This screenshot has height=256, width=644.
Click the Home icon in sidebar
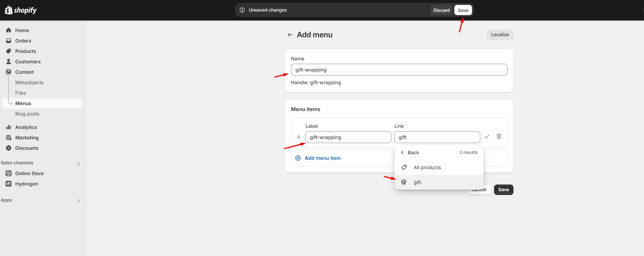click(x=9, y=30)
